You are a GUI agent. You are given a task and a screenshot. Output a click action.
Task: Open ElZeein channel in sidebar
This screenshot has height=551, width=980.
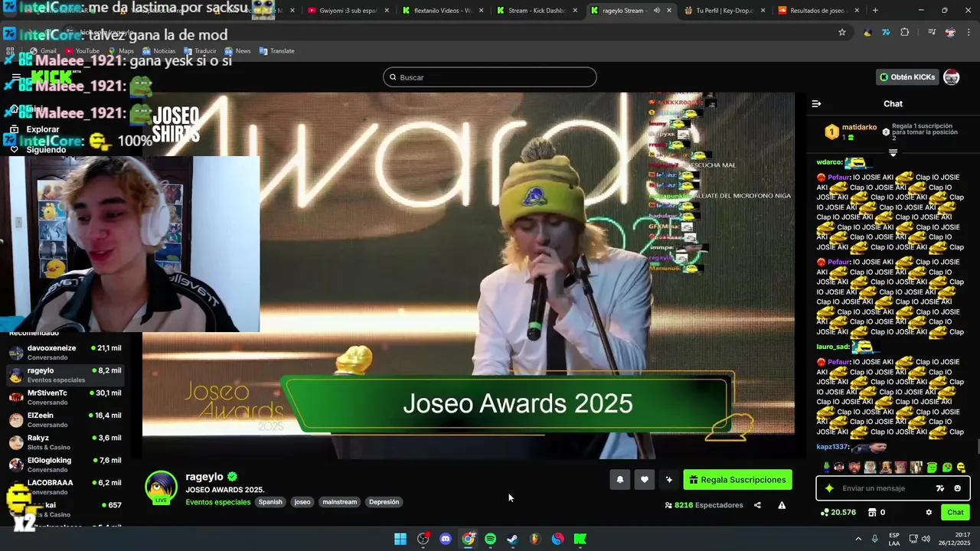(65, 419)
